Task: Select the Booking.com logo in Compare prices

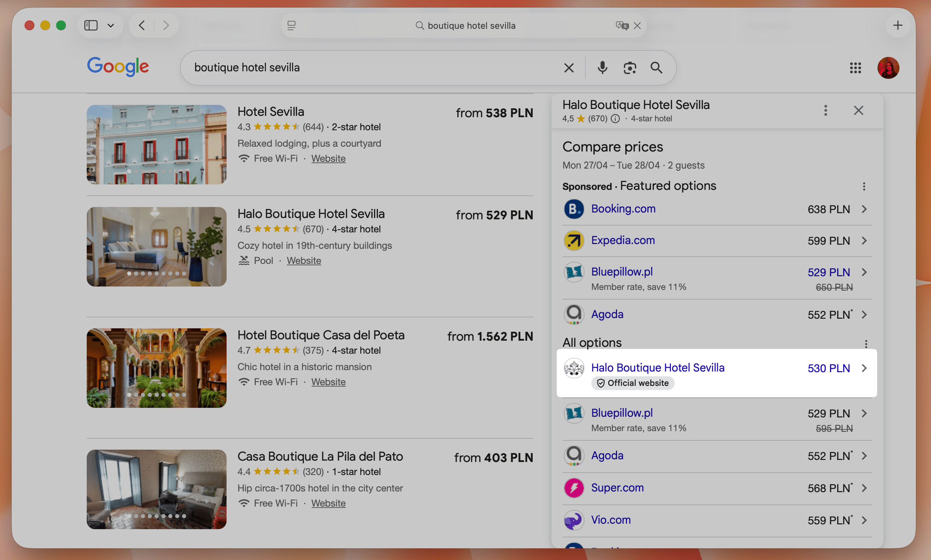Action: [573, 209]
